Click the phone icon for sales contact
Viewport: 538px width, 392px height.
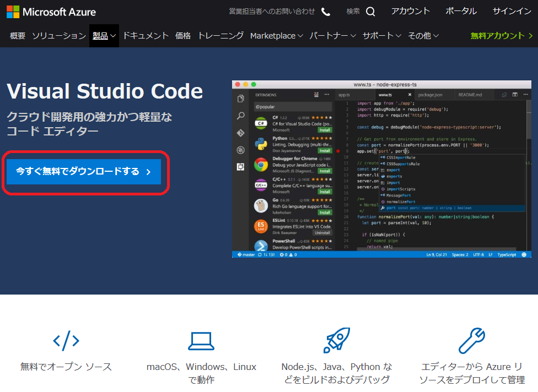pyautogui.click(x=326, y=12)
